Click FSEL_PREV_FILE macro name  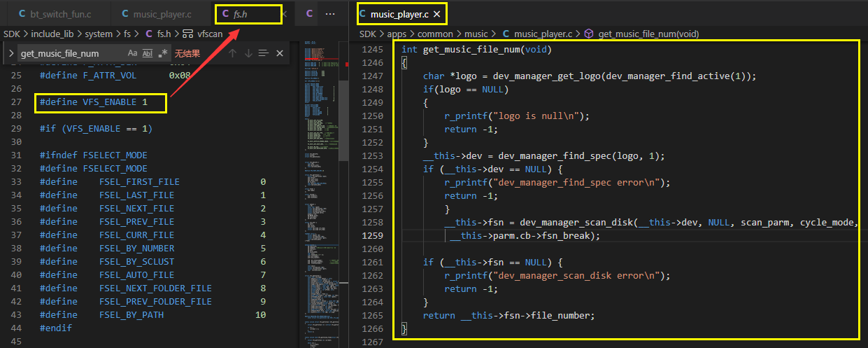[x=136, y=222]
